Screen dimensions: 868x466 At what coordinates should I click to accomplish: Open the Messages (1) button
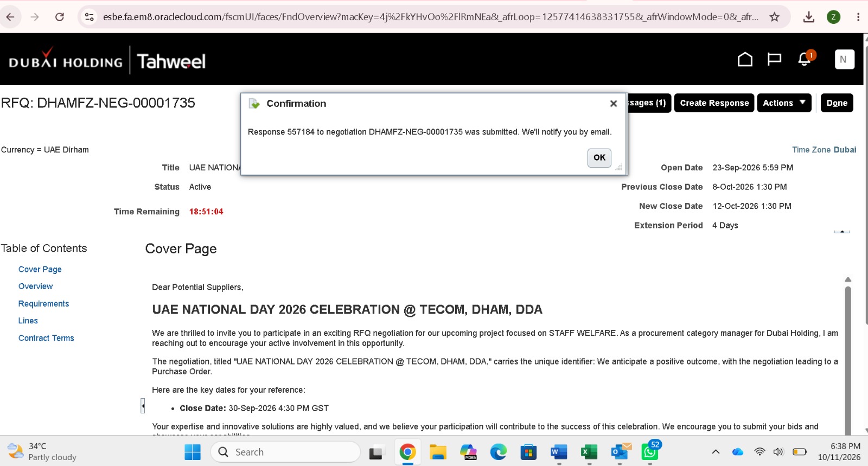[x=649, y=103]
